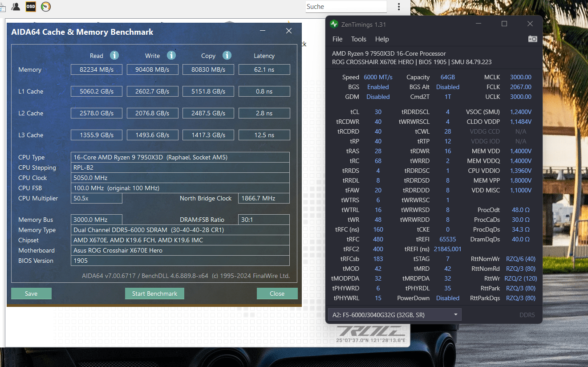Minimize the AIDA64 benchmark window
588x367 pixels.
point(263,31)
